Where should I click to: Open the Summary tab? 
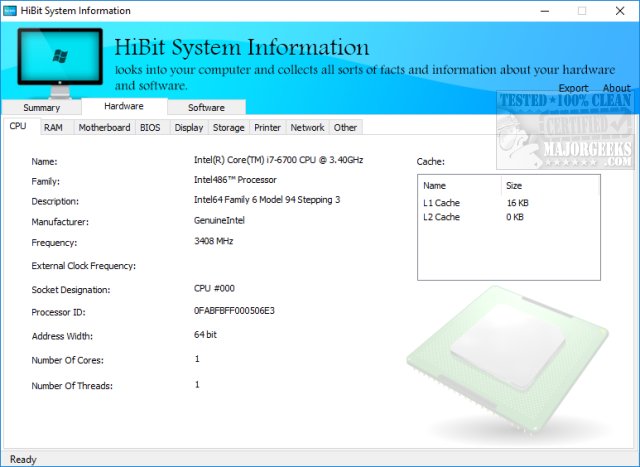[42, 107]
